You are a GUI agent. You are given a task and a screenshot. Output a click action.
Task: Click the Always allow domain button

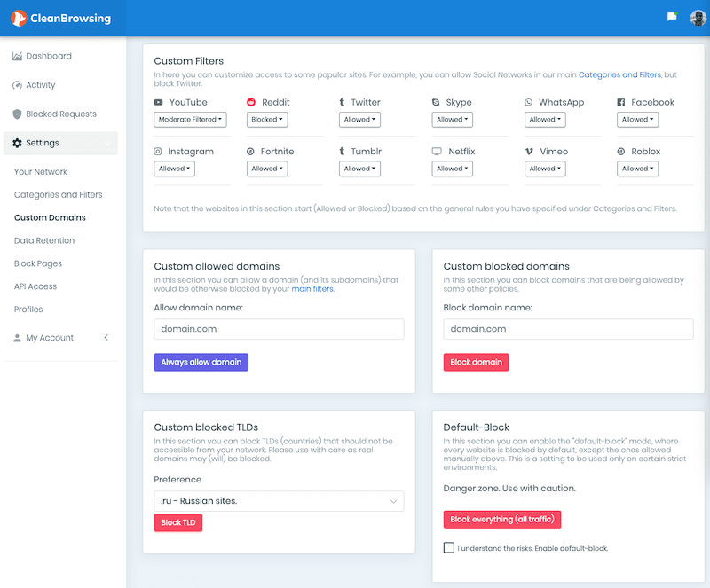click(201, 362)
